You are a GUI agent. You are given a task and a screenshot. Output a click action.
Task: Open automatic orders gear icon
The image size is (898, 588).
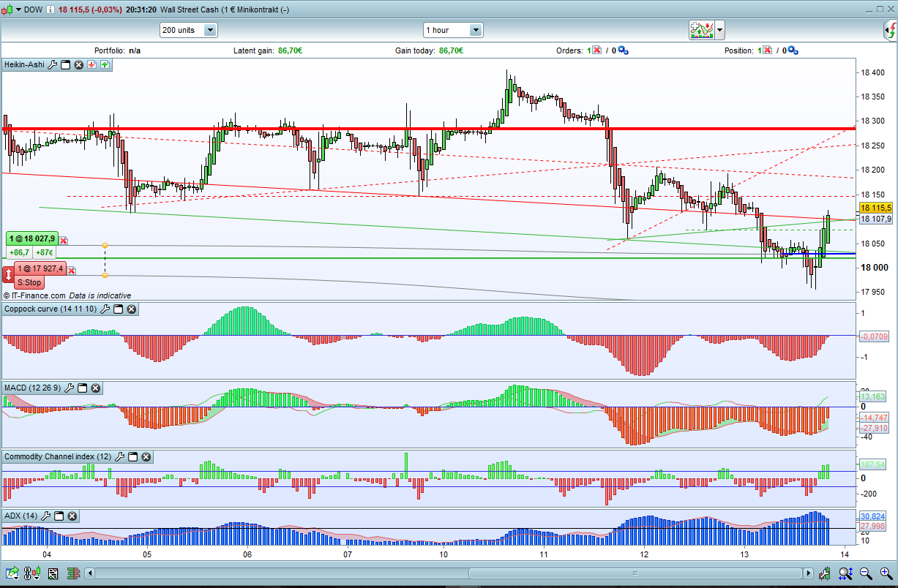(x=623, y=50)
